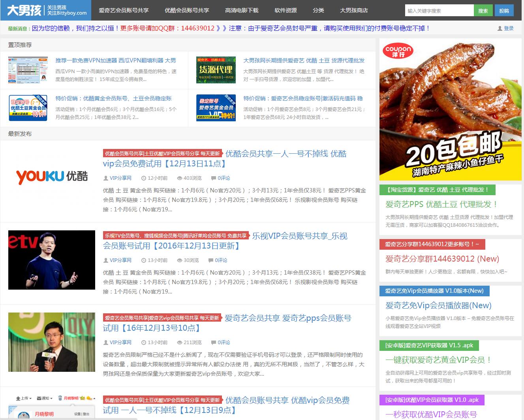This screenshot has height=420, width=524.
Task: Click the author icon in the 爱奇艺会员共享 post row
Action: pyautogui.click(x=105, y=343)
